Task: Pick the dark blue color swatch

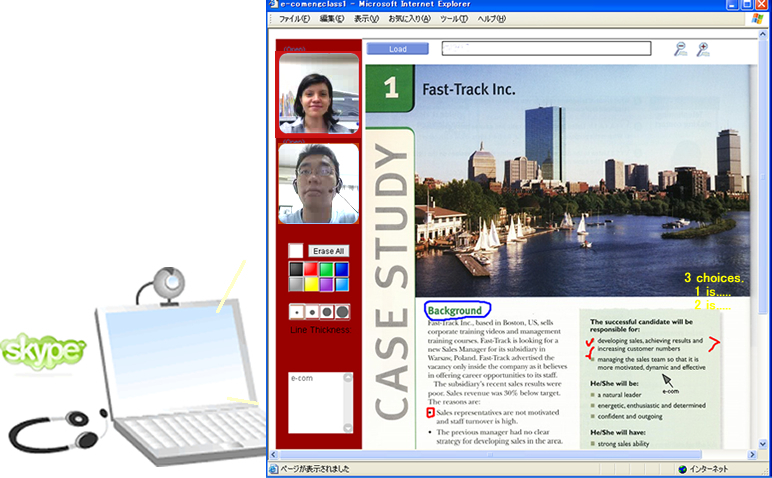Action: pyautogui.click(x=341, y=269)
